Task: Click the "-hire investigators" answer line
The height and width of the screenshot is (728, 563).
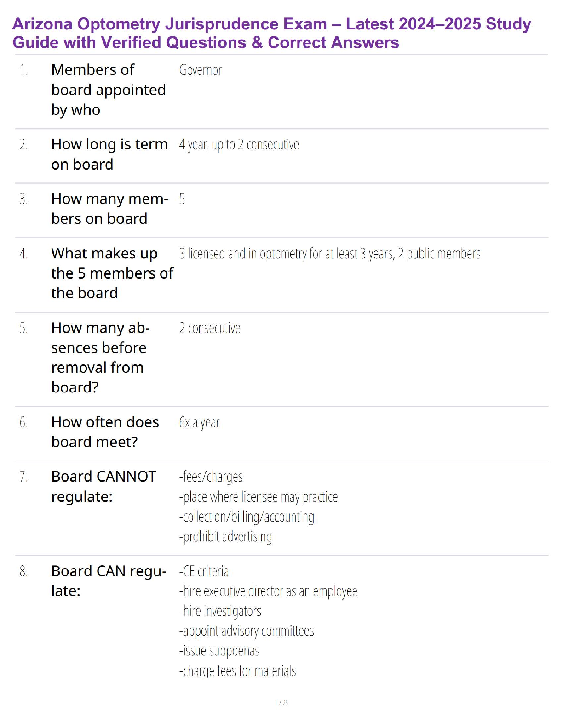Action: [220, 611]
